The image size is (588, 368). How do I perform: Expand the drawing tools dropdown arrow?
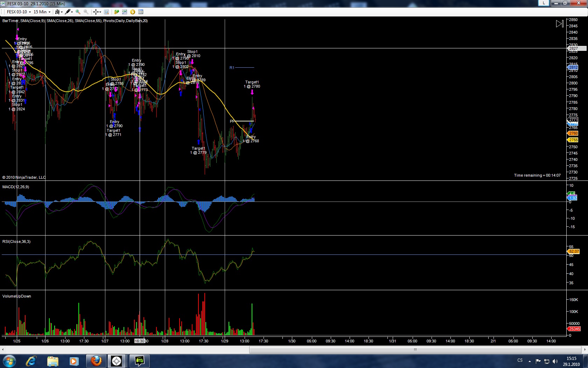pos(72,12)
